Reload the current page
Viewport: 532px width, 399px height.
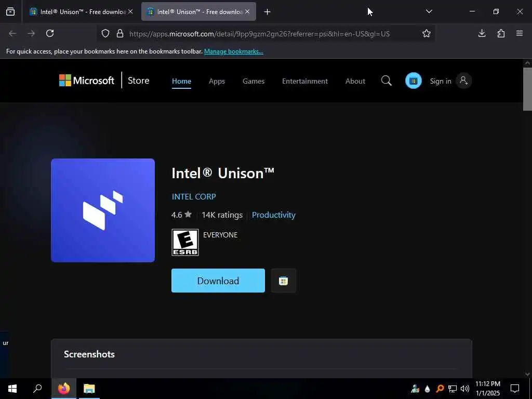click(50, 33)
